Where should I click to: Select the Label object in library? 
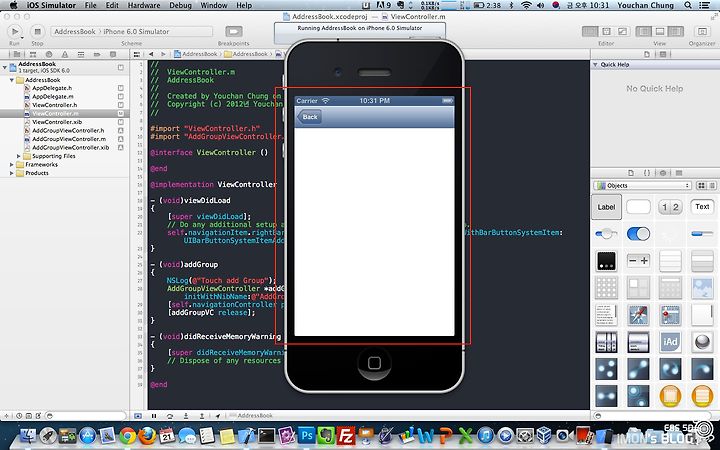pyautogui.click(x=606, y=207)
